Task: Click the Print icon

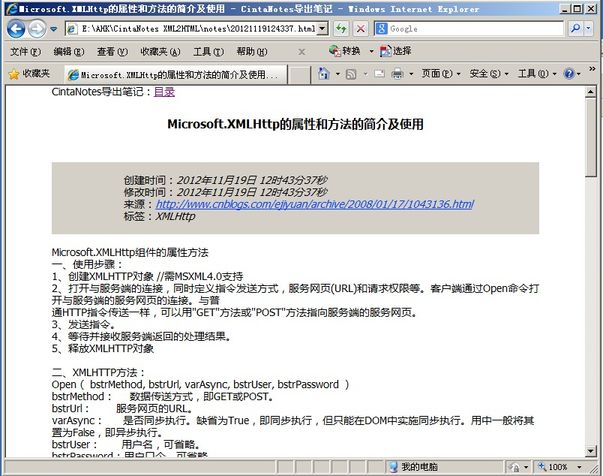Action: pyautogui.click(x=397, y=74)
